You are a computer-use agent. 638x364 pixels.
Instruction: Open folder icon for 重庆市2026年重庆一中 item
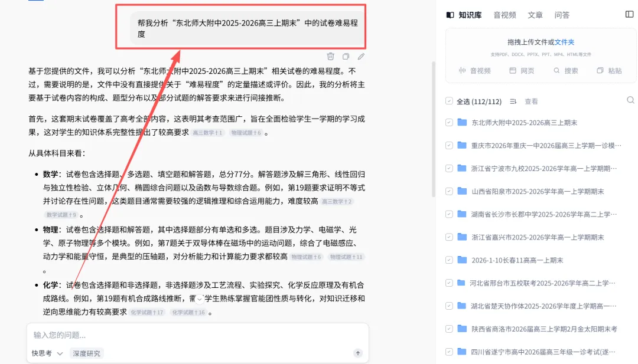click(462, 145)
